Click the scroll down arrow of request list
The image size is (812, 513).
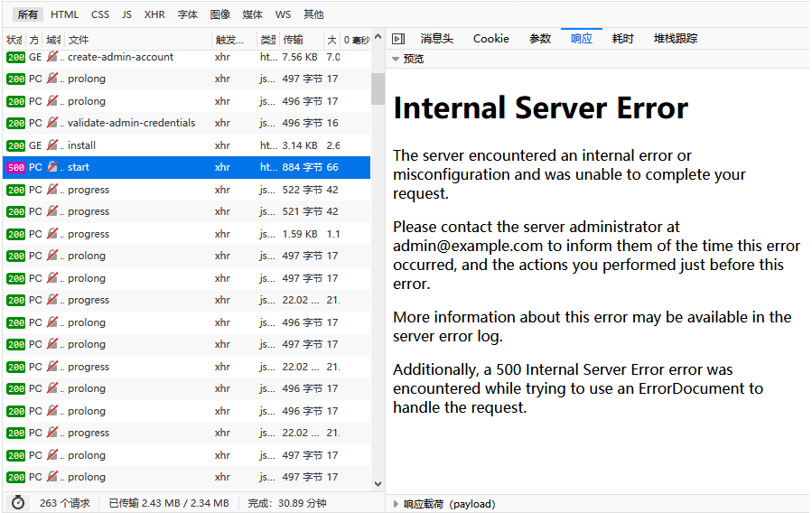(378, 484)
